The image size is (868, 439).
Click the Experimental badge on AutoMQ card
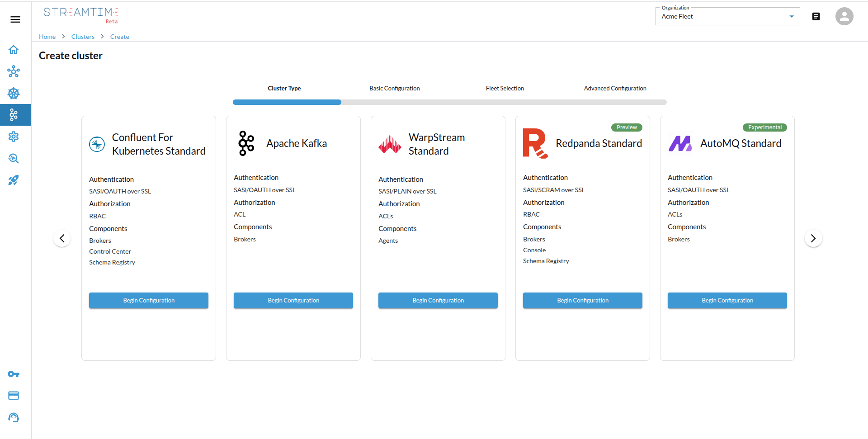click(765, 127)
